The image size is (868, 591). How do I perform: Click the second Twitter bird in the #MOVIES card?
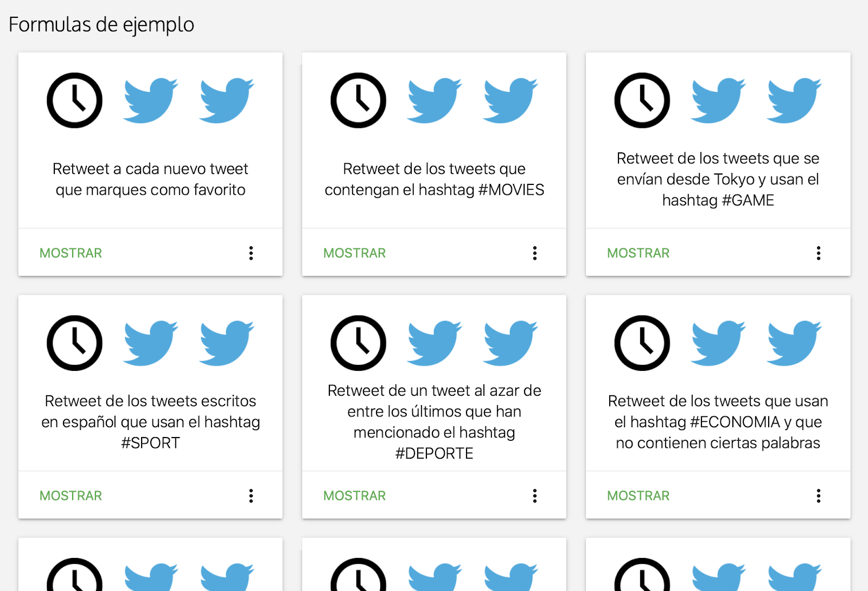(510, 100)
